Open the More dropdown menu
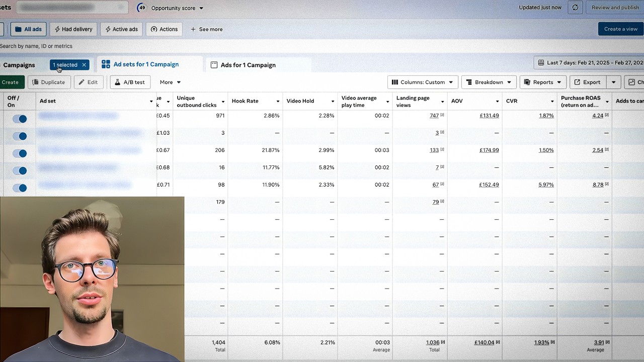The width and height of the screenshot is (644, 362). [x=170, y=82]
